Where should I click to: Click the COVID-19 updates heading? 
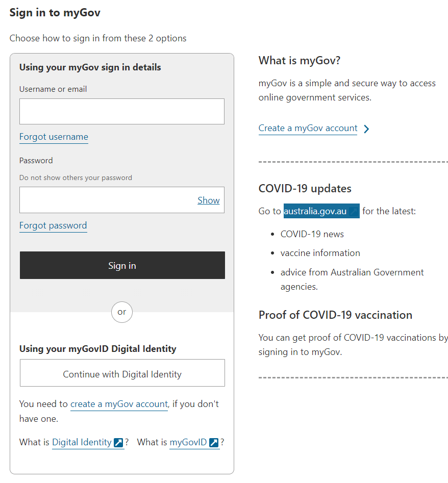pyautogui.click(x=305, y=189)
